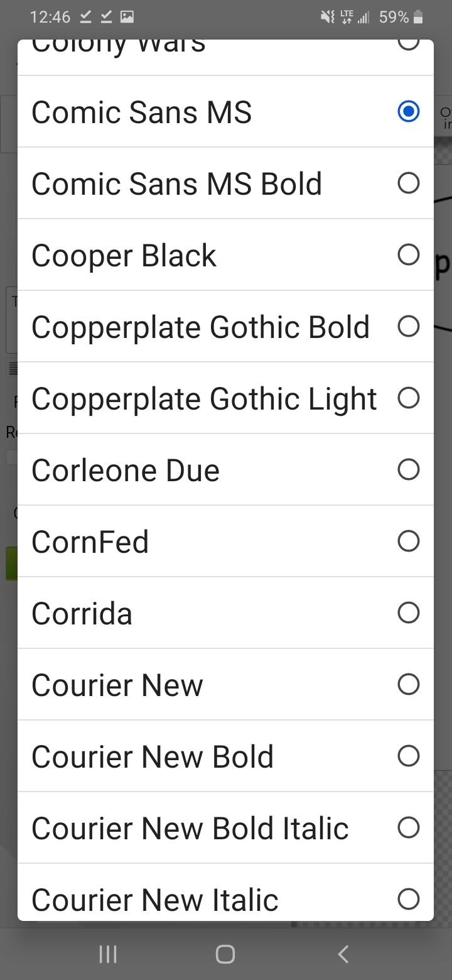Open recent apps navigation icon
Viewport: 452px width, 980px height.
pyautogui.click(x=108, y=955)
